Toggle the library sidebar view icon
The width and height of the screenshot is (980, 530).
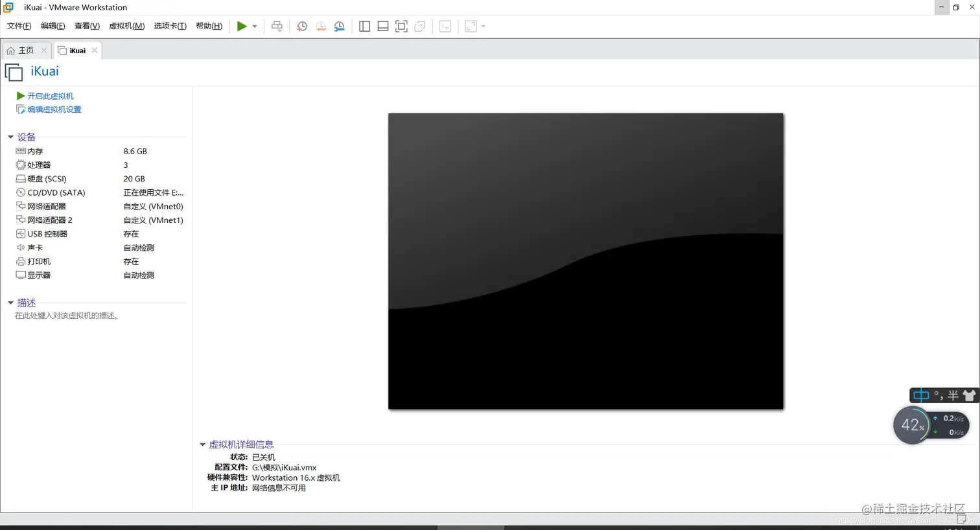364,27
